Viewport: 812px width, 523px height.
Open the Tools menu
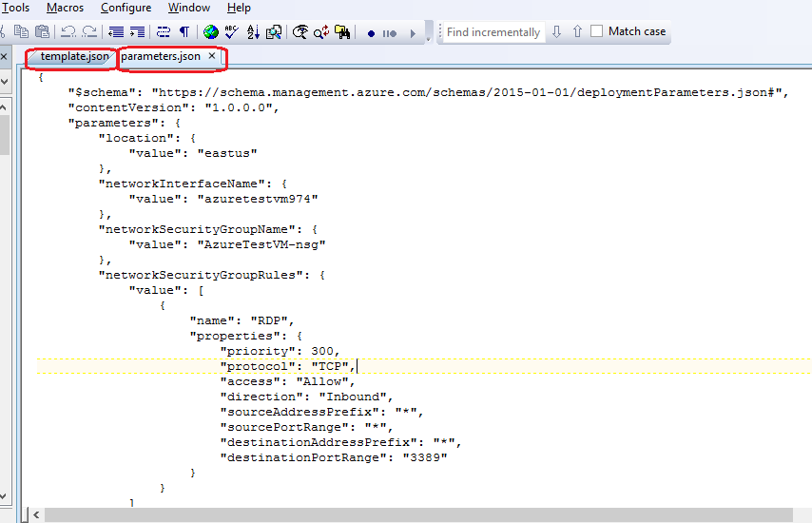coord(15,8)
